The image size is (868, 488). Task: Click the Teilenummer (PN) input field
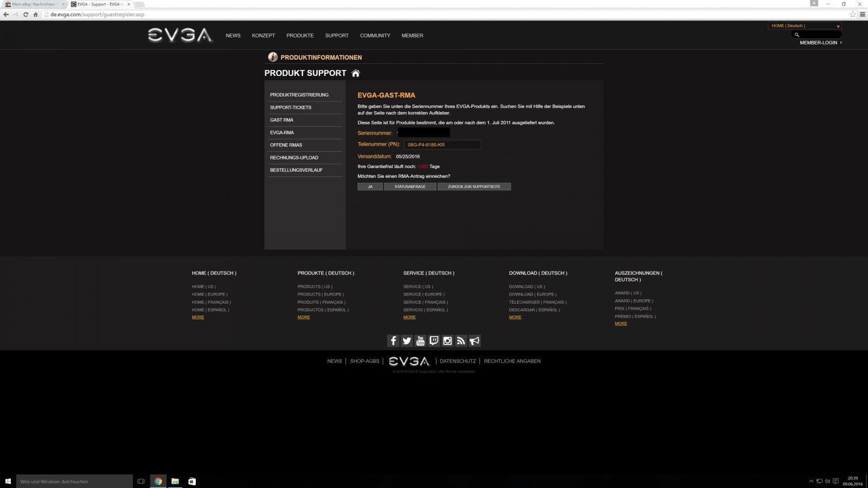442,145
